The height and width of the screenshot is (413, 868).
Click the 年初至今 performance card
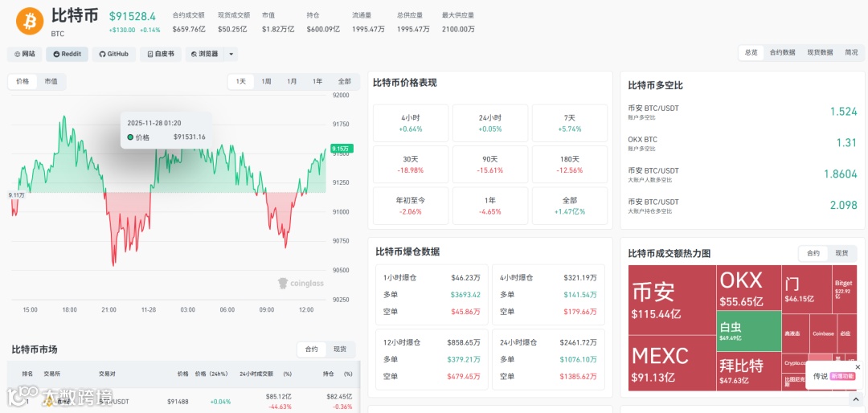tap(411, 206)
